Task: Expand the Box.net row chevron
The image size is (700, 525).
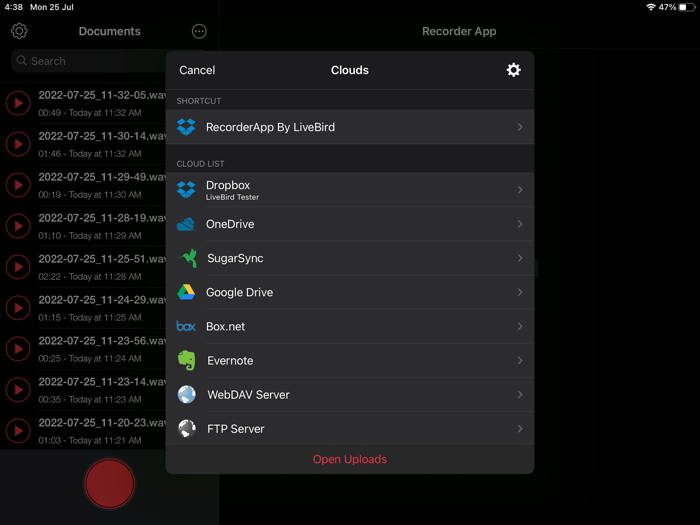Action: [x=520, y=326]
